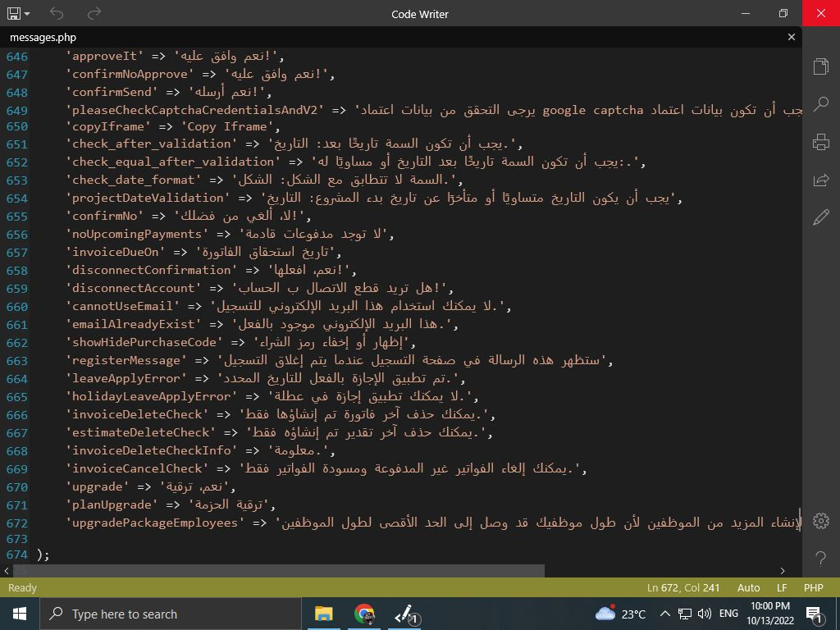This screenshot has height=630, width=840.
Task: Click line number 674 in gutter
Action: (x=17, y=555)
